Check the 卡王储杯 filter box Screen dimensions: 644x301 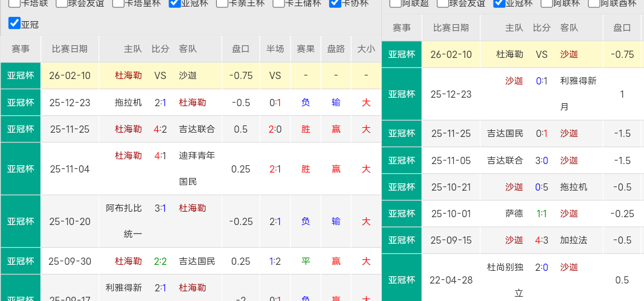pyautogui.click(x=279, y=3)
